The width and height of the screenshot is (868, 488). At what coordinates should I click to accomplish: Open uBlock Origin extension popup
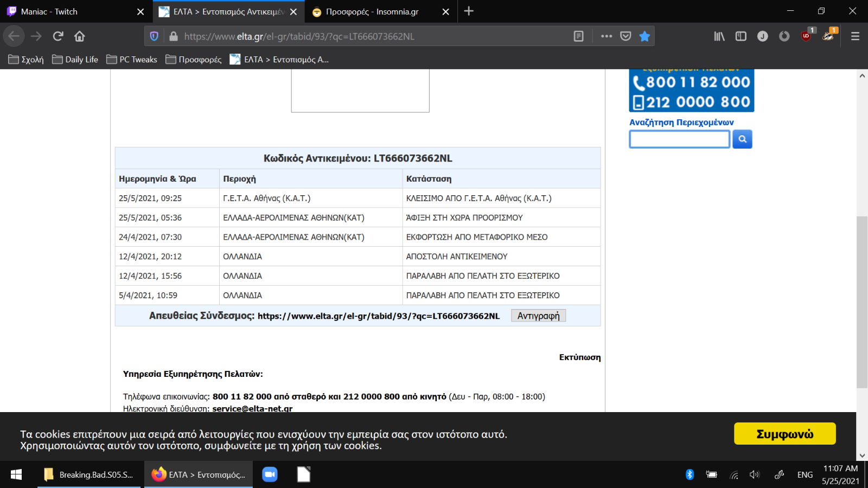(806, 36)
